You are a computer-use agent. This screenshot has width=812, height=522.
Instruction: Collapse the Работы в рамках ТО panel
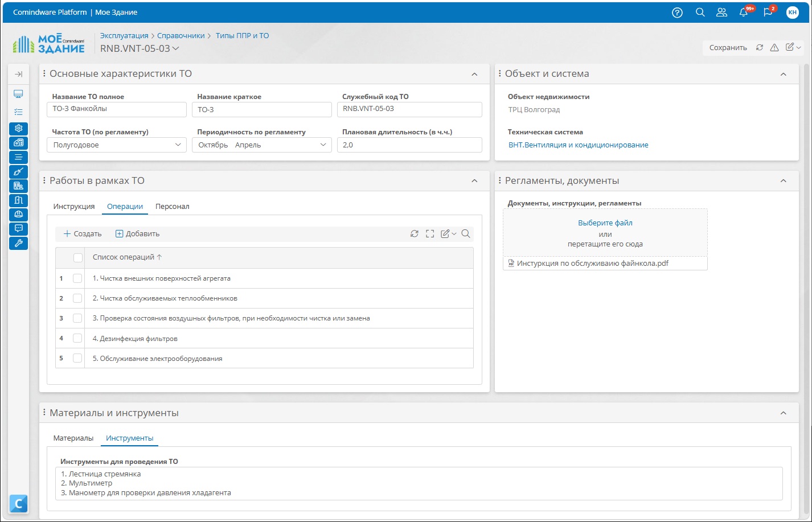coord(474,181)
